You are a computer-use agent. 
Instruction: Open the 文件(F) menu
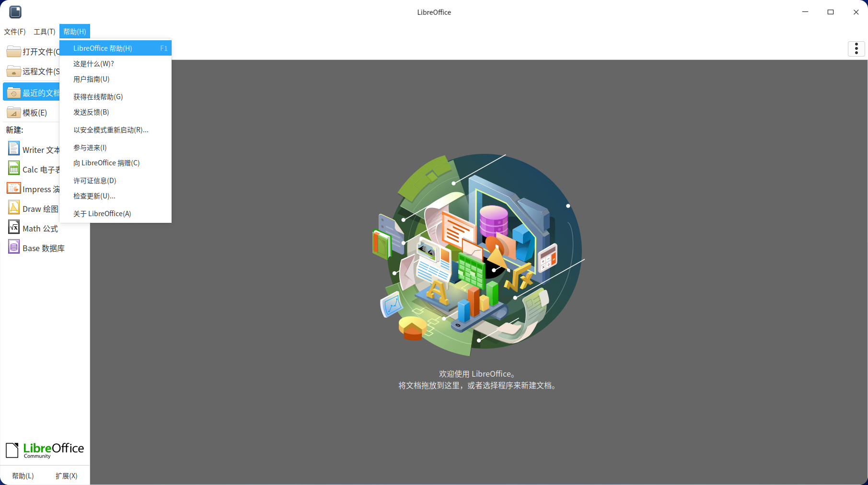click(15, 32)
